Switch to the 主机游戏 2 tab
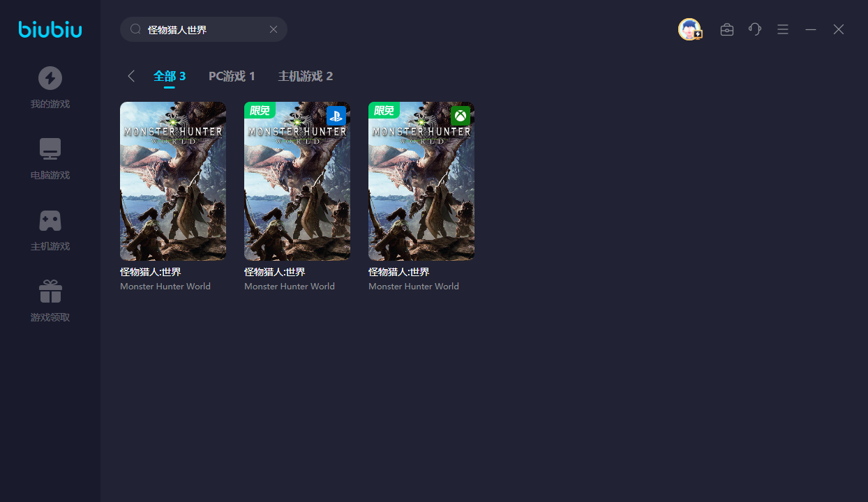 coord(306,76)
